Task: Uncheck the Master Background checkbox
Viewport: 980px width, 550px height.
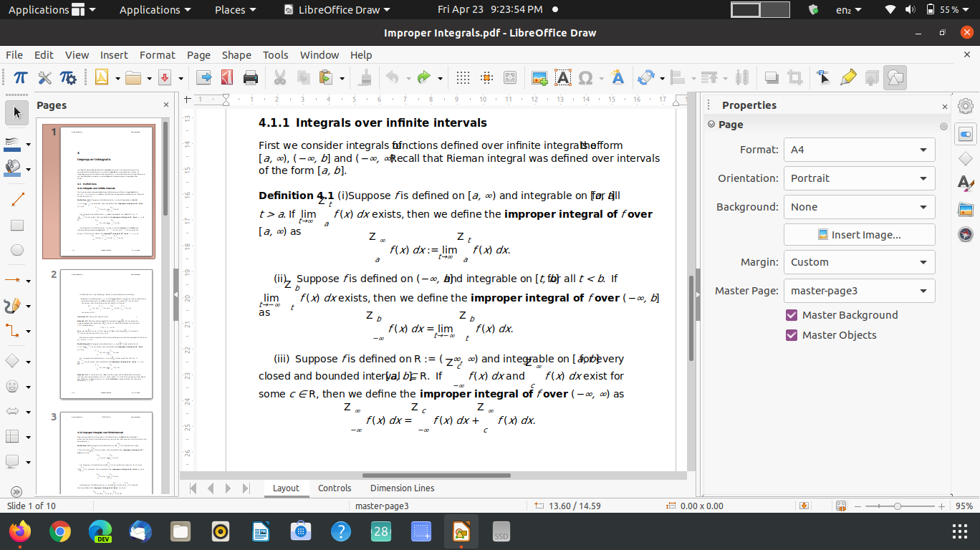Action: point(792,315)
